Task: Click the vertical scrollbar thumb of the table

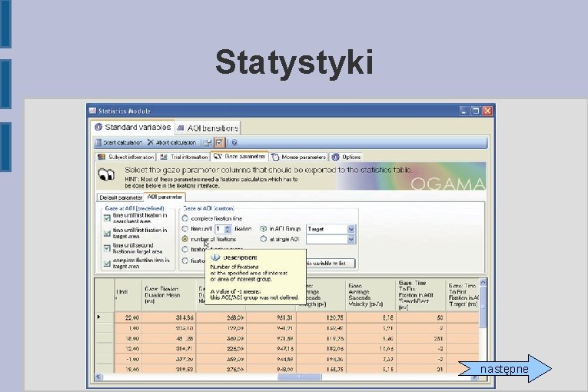Action: pos(483,307)
